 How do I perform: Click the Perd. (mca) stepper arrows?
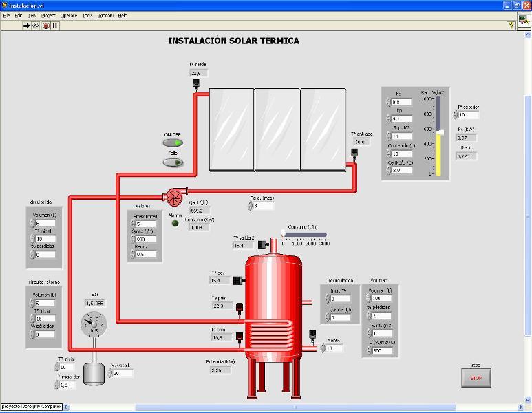pyautogui.click(x=251, y=206)
